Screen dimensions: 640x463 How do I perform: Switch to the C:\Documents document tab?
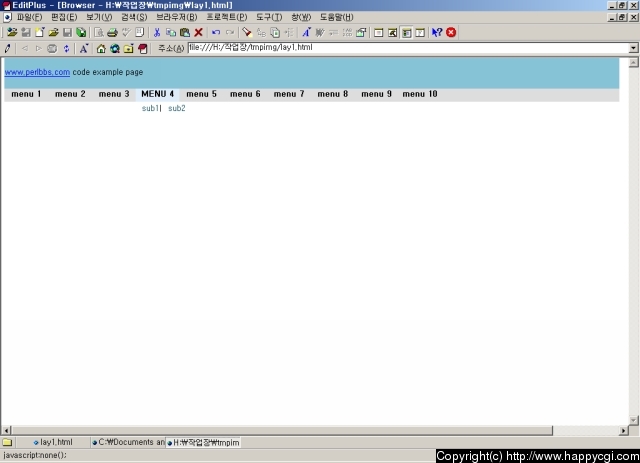pos(130,441)
